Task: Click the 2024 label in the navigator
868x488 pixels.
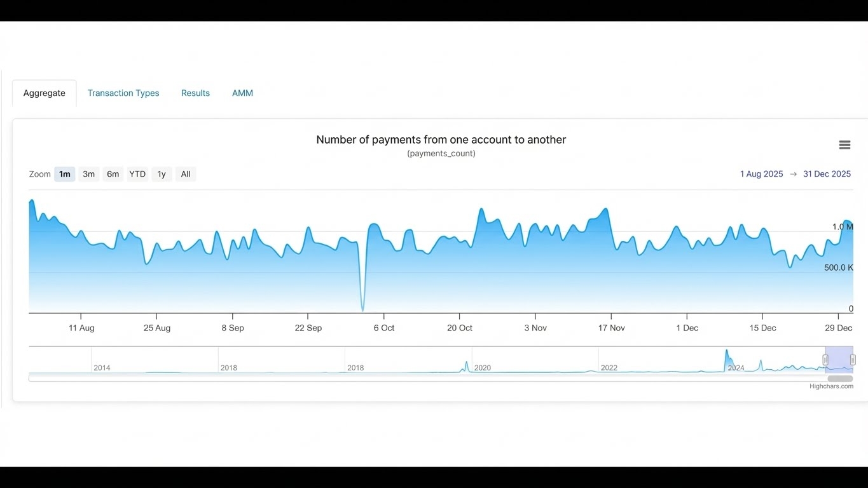Action: click(x=736, y=368)
